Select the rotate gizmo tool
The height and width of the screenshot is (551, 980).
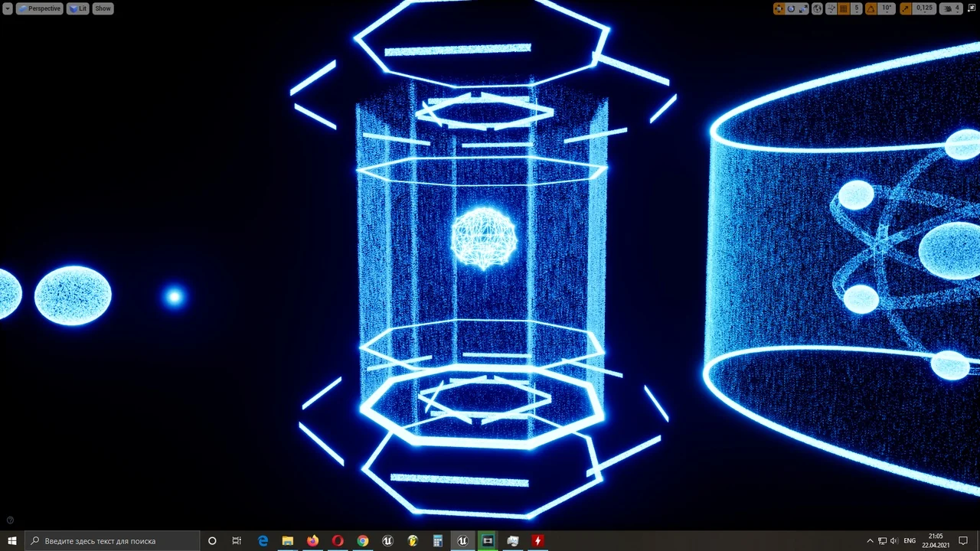pos(791,8)
